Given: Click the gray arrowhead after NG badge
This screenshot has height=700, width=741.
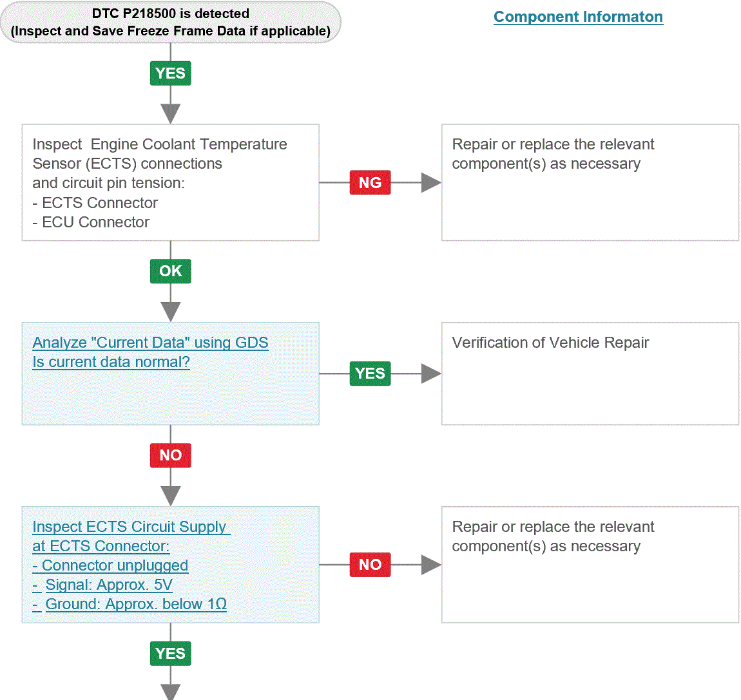Looking at the screenshot, I should [x=431, y=182].
